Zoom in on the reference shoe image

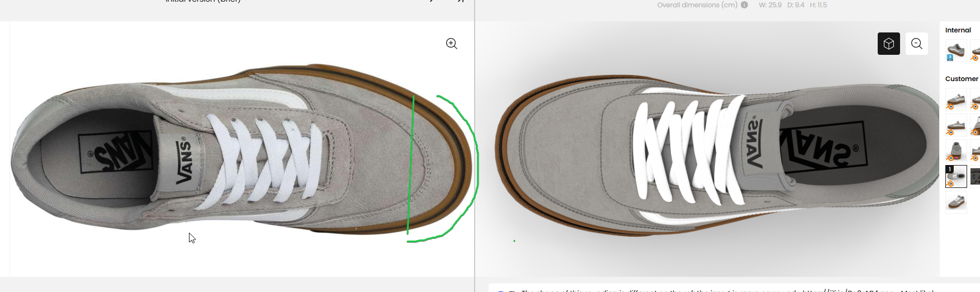452,44
